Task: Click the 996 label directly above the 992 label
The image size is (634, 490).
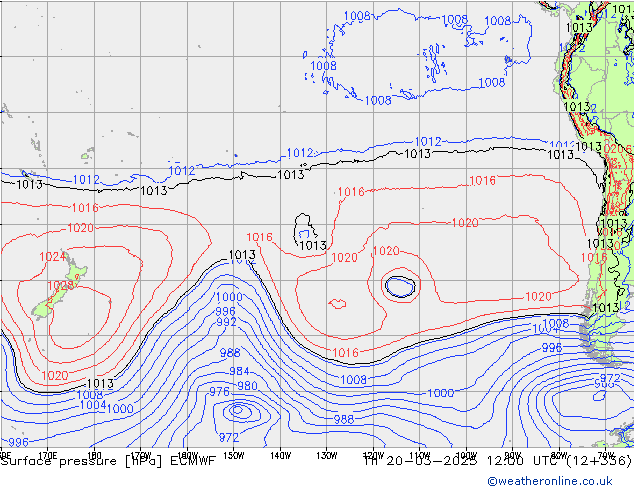Action: [x=225, y=311]
